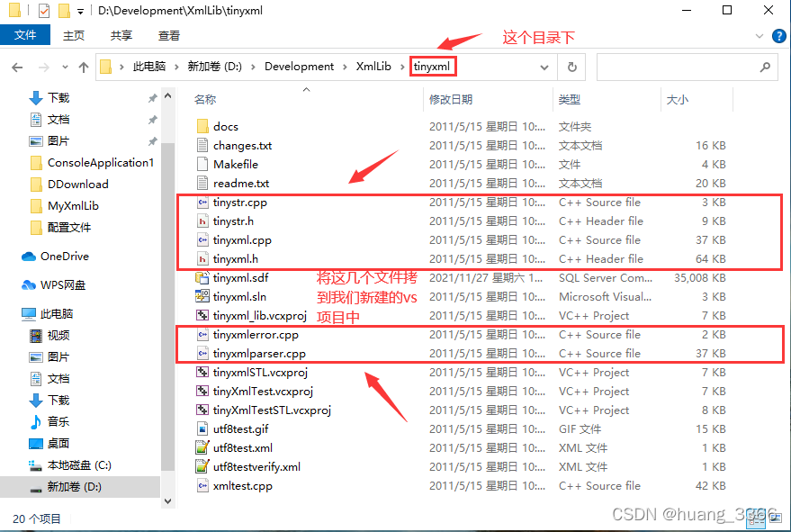Open DDownload folder in sidebar

point(69,185)
